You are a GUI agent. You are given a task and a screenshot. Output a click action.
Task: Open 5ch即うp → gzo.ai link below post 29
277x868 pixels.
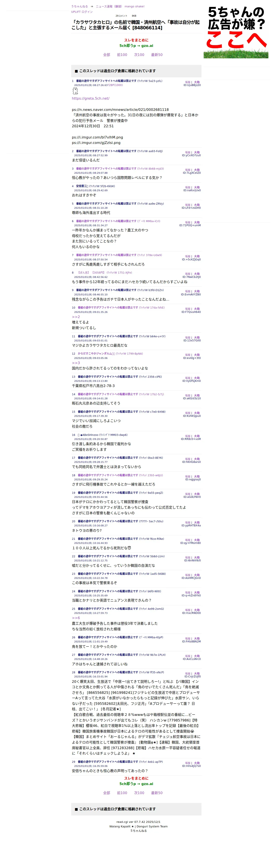tap(136, 784)
